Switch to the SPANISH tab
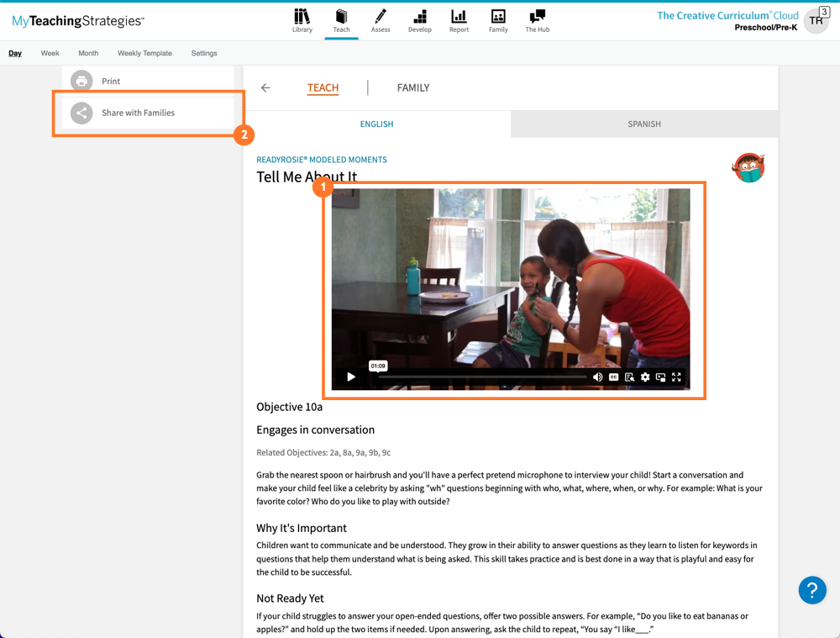The image size is (840, 638). coord(644,124)
